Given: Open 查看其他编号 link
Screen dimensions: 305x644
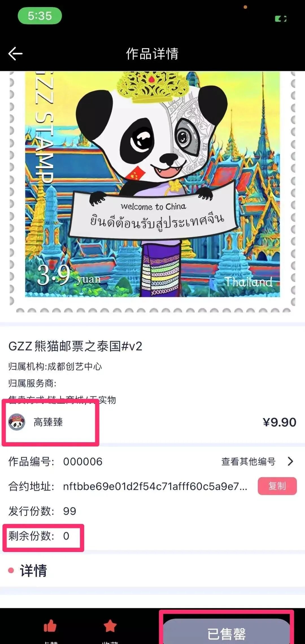Looking at the screenshot, I should tap(248, 461).
